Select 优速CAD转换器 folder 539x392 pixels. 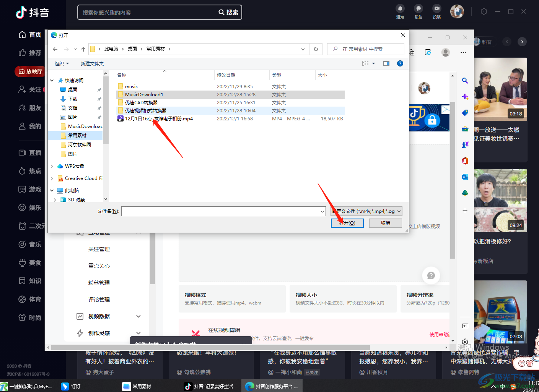click(230, 103)
